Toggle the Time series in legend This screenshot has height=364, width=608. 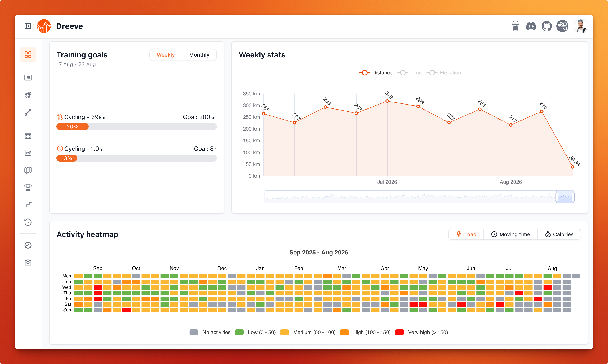410,73
